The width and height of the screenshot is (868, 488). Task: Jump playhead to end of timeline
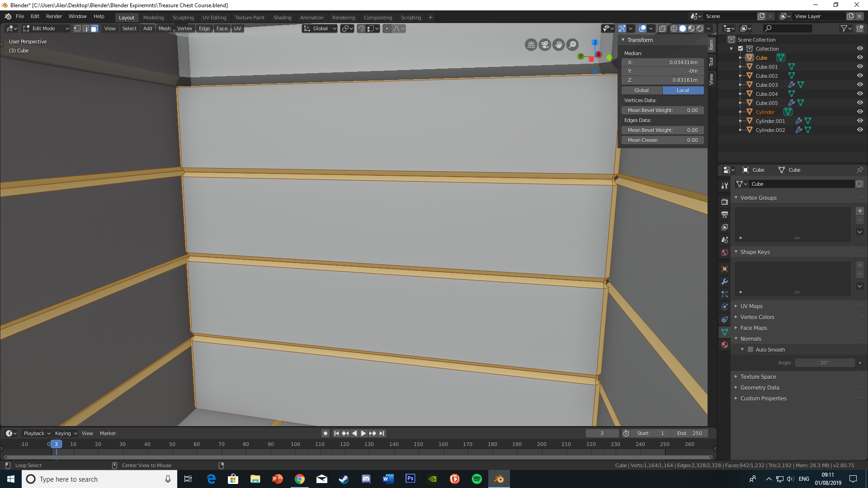click(382, 433)
